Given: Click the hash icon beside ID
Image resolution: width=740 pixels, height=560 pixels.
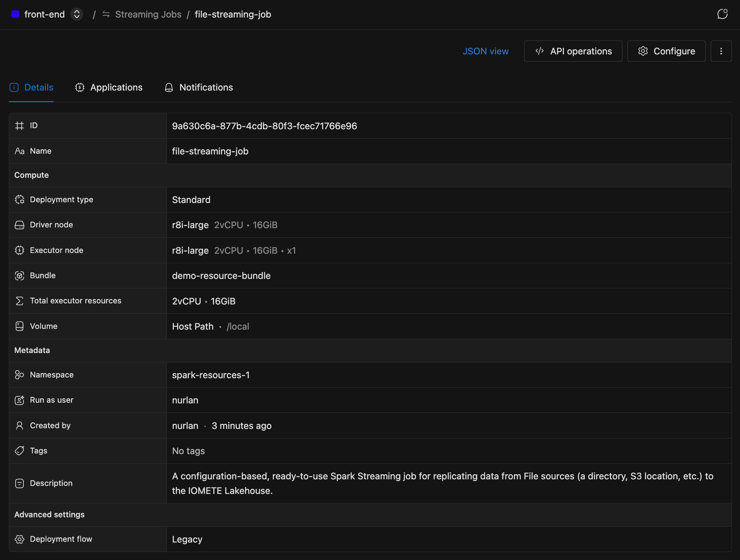Looking at the screenshot, I should coord(19,126).
